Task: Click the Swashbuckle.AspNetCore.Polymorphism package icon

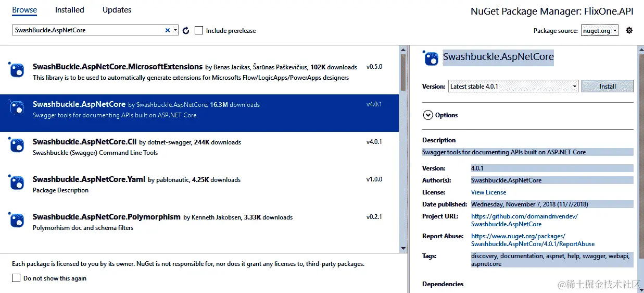Action: point(17,219)
